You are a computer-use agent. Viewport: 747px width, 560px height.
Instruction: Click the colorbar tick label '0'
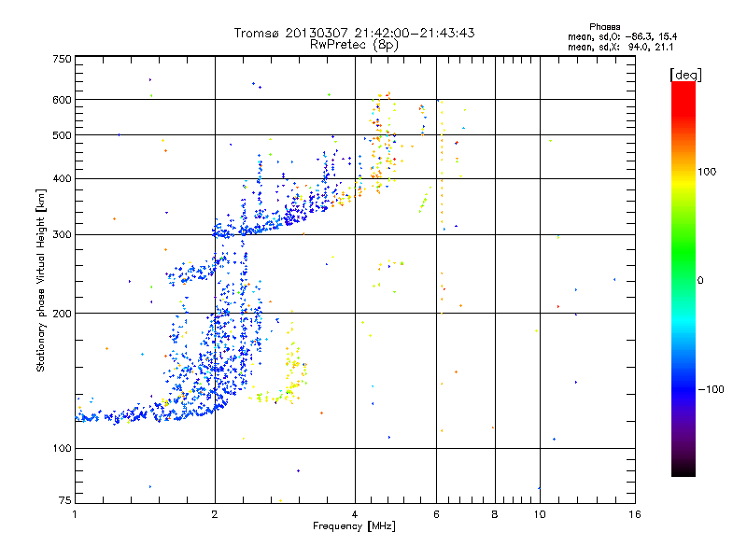tap(700, 281)
